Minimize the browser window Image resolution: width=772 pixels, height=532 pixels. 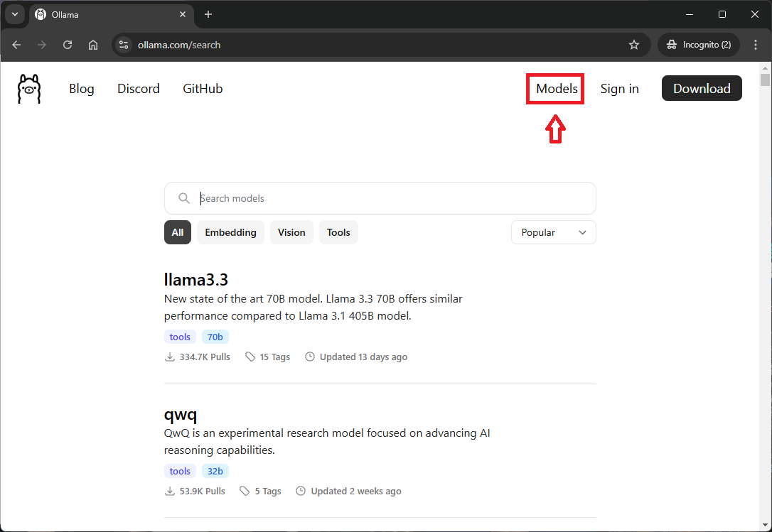(x=690, y=14)
